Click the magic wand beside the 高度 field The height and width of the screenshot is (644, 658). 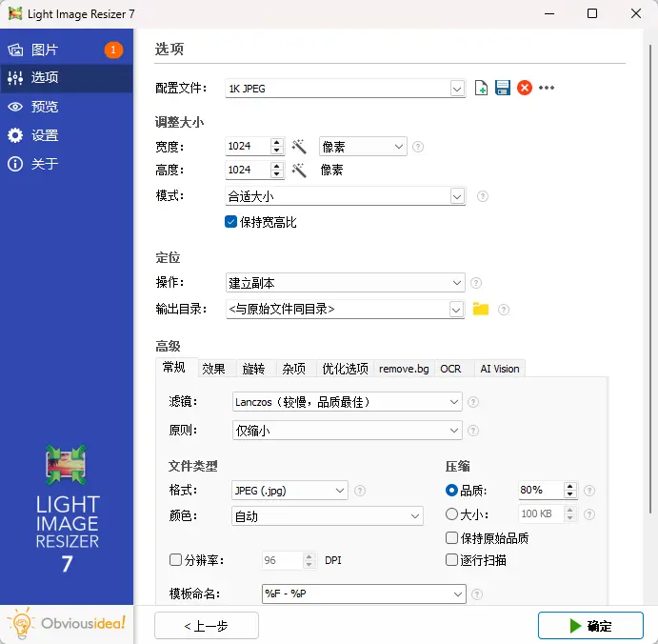tap(299, 171)
